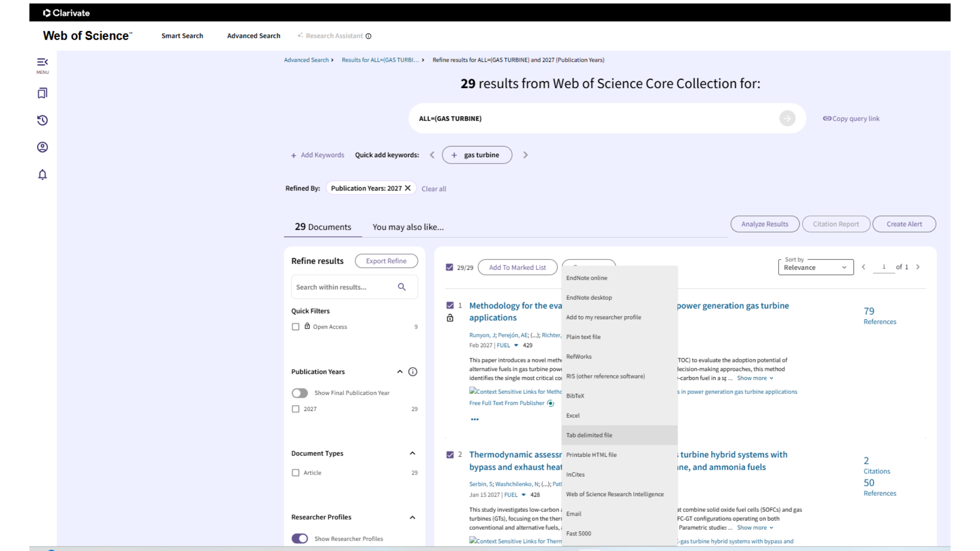Expand FUEL journal dropdown on result 1
This screenshot has width=980, height=551.
tap(516, 345)
